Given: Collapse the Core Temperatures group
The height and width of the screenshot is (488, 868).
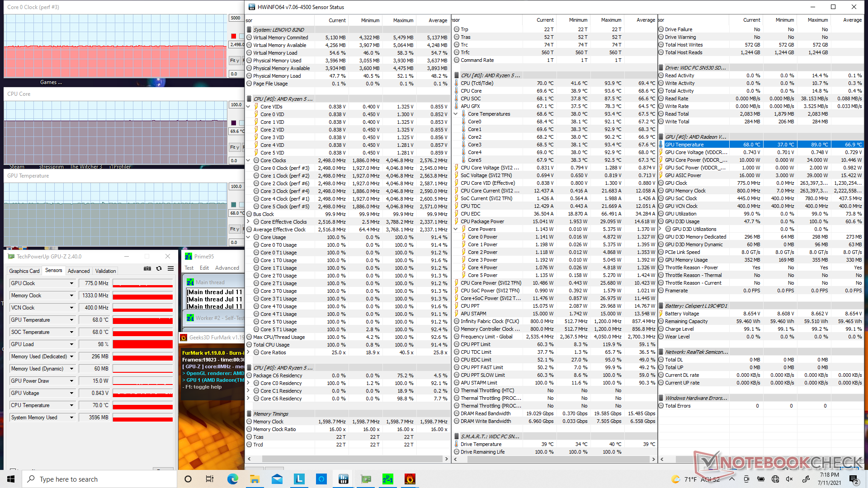Looking at the screenshot, I should tap(456, 114).
